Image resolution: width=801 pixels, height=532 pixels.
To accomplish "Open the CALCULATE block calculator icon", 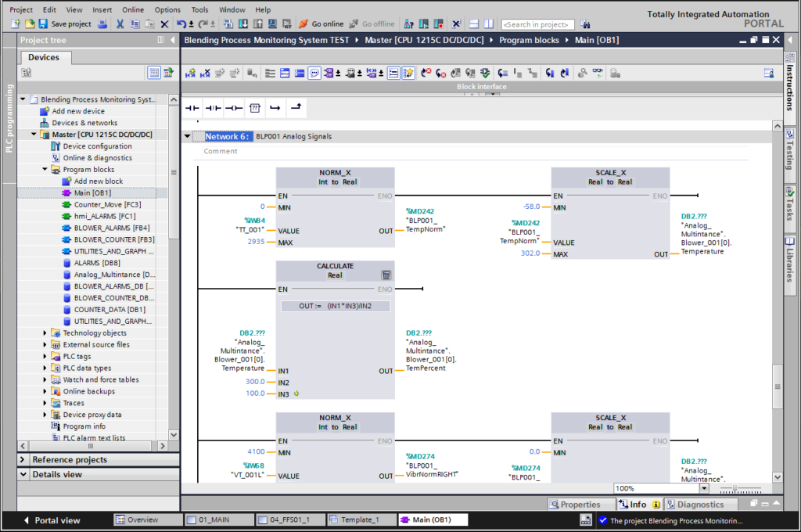I will 386,275.
